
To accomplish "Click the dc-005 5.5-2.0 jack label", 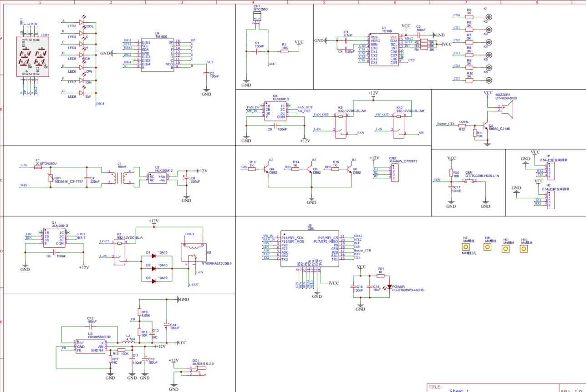I will tap(203, 364).
